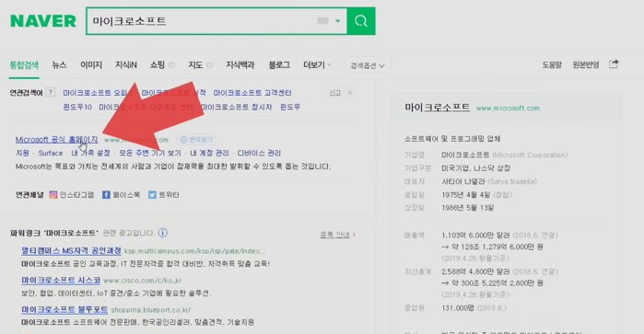The width and height of the screenshot is (644, 334).
Task: Close the related searches box
Action: point(350,93)
